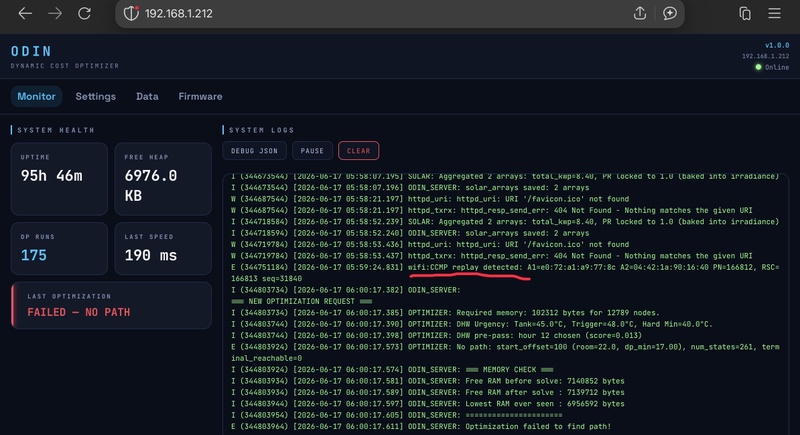This screenshot has width=800, height=435.
Task: Click the SYSTEM LOGS section heading
Action: (261, 130)
